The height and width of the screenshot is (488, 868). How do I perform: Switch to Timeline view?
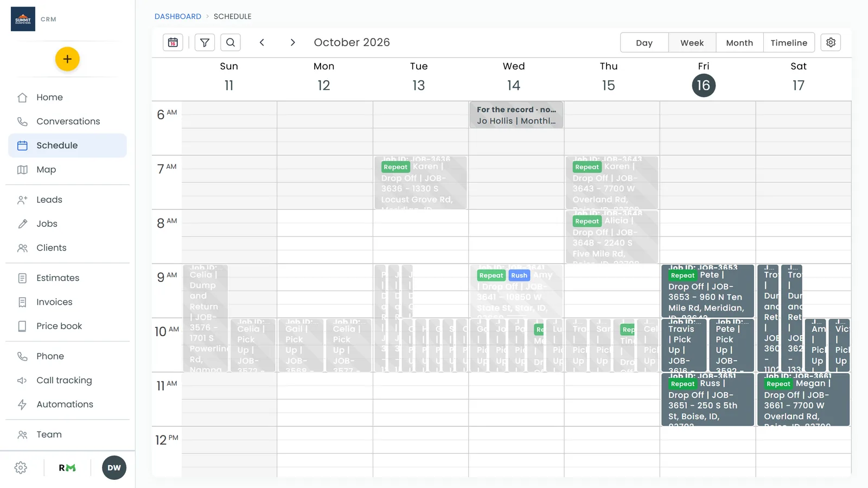coord(789,43)
